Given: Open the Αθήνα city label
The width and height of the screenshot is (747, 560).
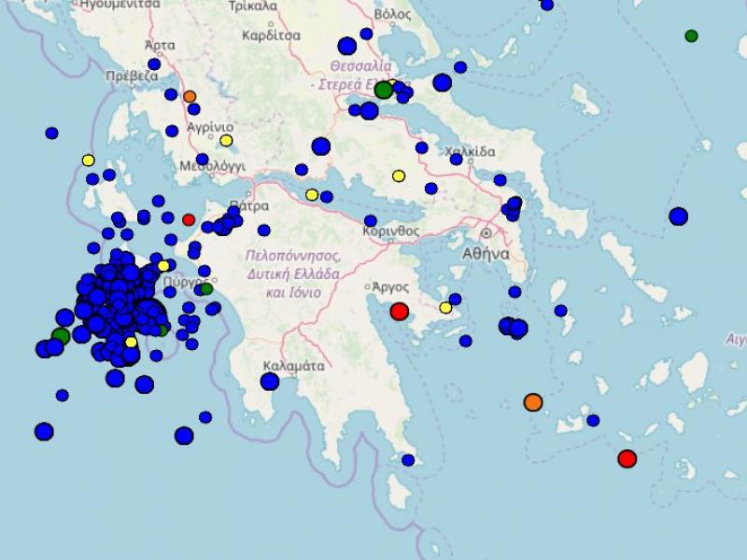Looking at the screenshot, I should pos(489,252).
